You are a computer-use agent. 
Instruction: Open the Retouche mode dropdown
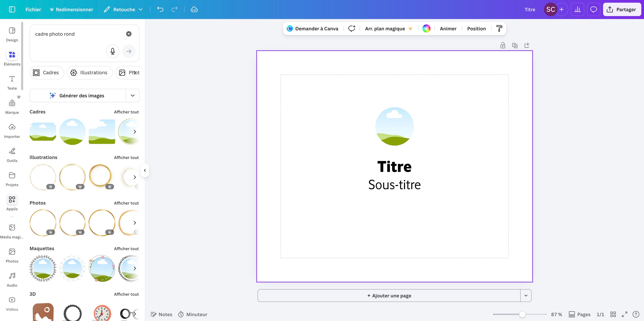point(123,10)
